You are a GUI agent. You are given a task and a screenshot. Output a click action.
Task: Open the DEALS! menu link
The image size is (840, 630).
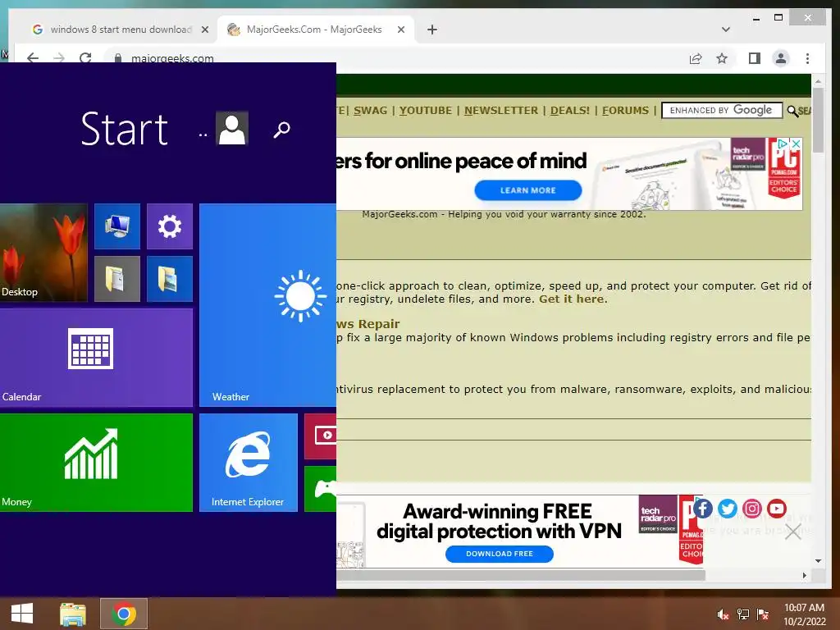click(x=570, y=111)
